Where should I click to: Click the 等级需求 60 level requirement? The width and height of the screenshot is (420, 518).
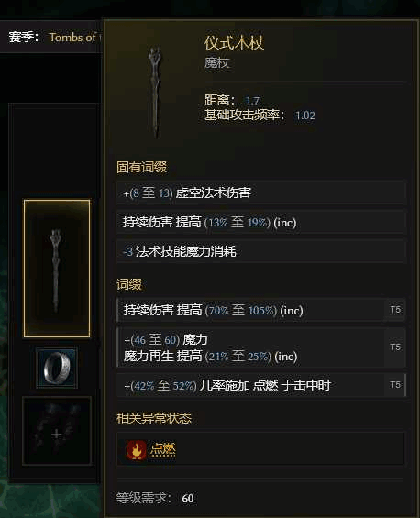[x=155, y=498]
